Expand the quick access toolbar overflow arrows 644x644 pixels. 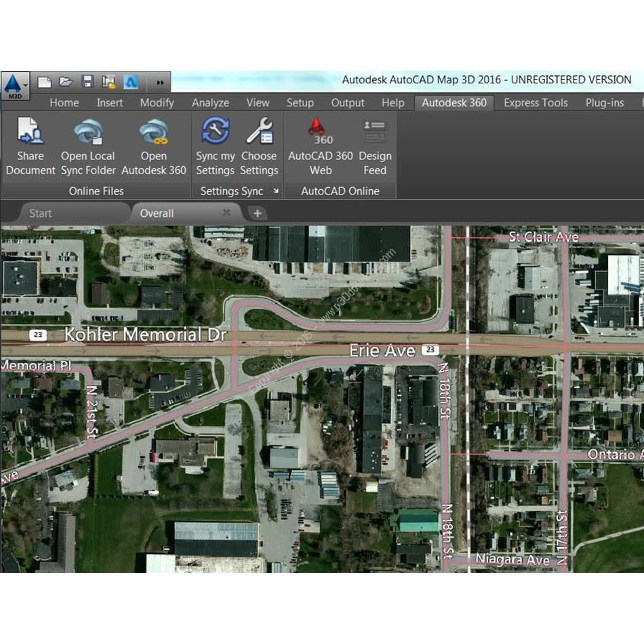pos(160,83)
